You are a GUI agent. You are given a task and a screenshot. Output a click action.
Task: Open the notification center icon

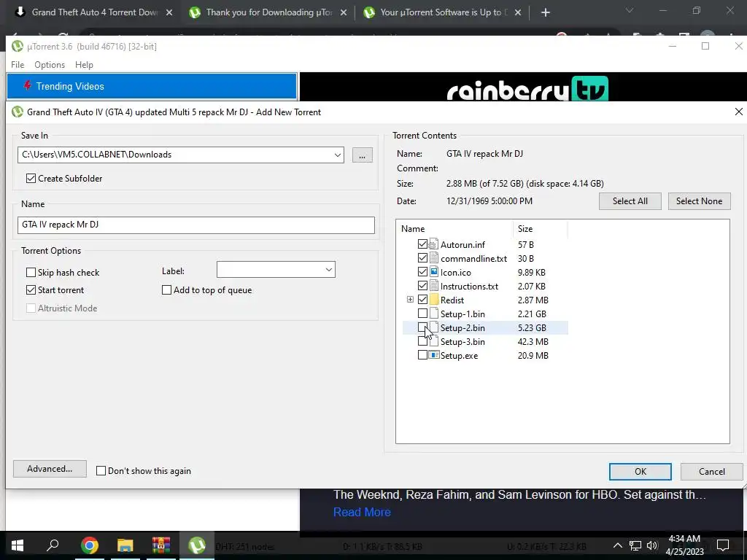[x=723, y=545]
